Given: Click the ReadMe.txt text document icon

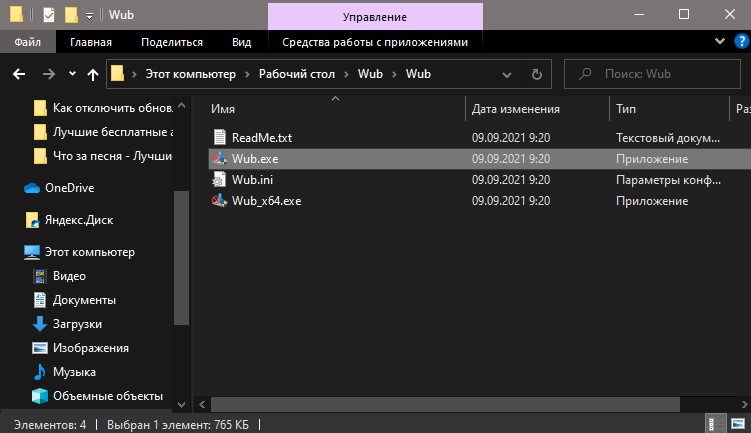Looking at the screenshot, I should coord(219,137).
